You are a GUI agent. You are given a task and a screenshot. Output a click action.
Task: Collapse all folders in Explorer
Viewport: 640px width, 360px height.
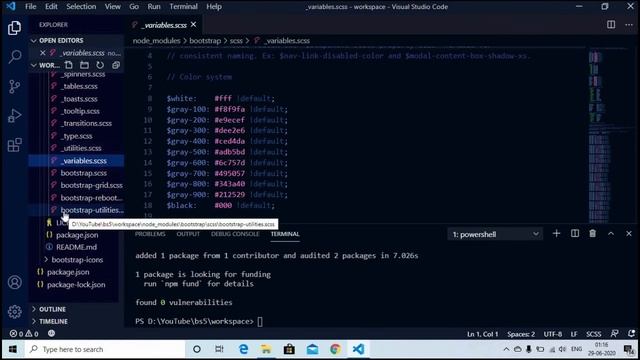pyautogui.click(x=116, y=65)
